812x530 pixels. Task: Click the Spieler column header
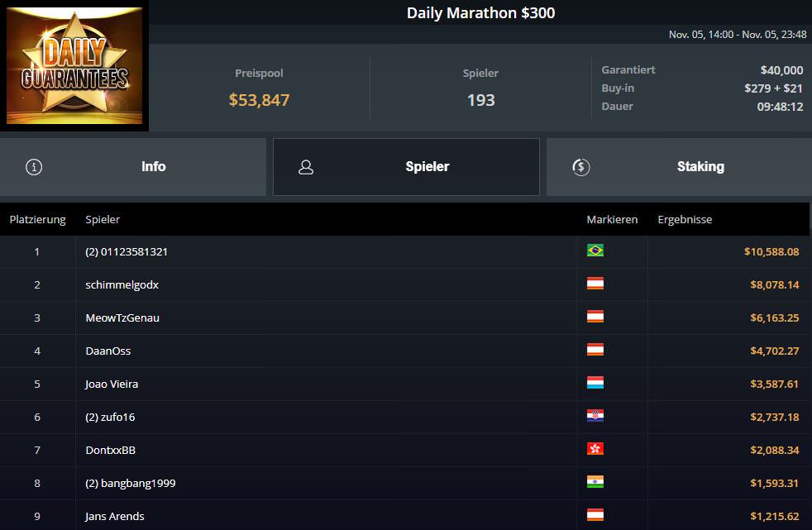[103, 220]
